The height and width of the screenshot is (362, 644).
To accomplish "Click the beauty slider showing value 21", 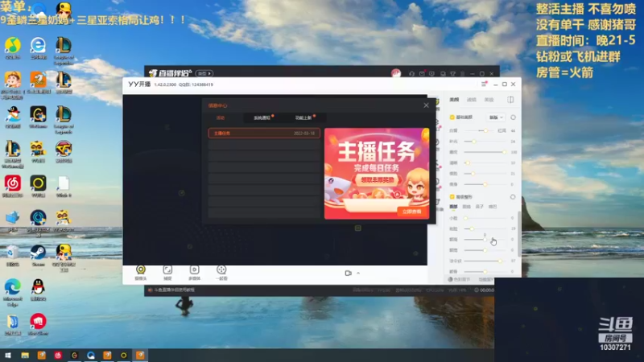I will coord(485,174).
